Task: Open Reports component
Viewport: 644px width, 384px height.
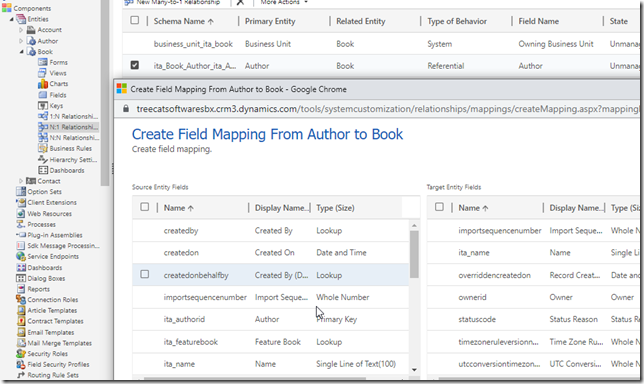Action: [33, 289]
